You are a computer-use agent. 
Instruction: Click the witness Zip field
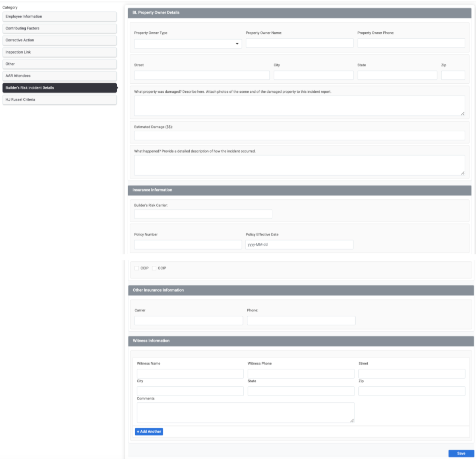coord(412,391)
